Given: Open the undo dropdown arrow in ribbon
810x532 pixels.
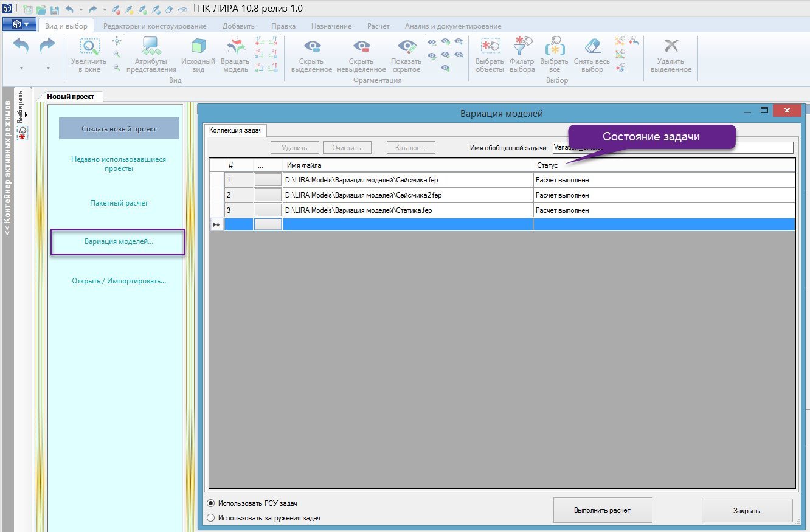Looking at the screenshot, I should point(21,69).
